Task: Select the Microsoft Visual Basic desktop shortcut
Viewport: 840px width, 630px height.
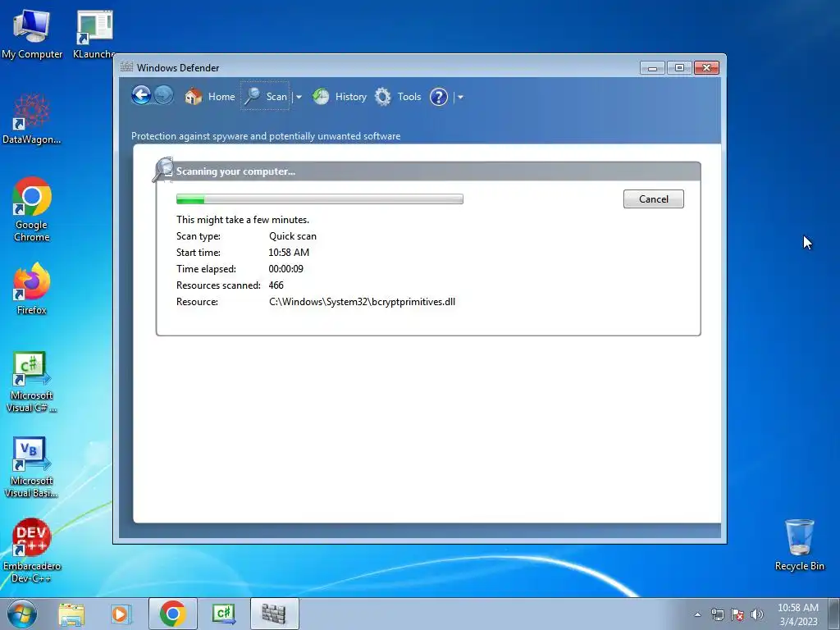Action: [x=32, y=467]
